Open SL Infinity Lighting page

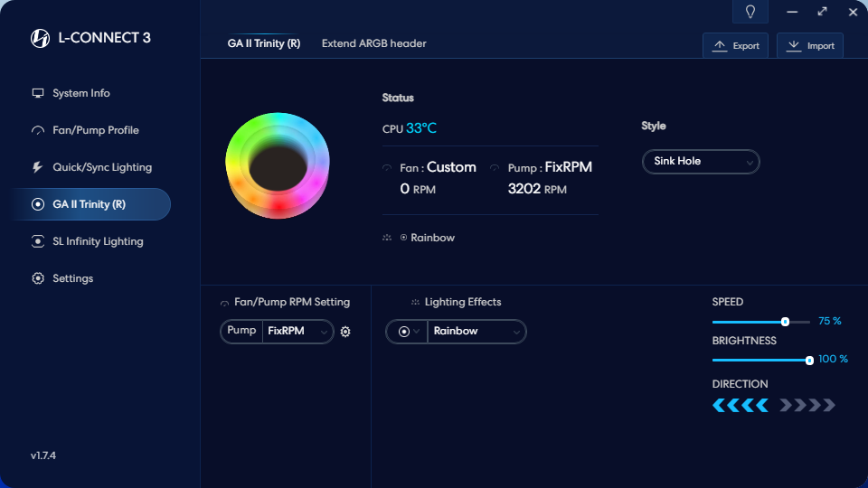point(98,241)
